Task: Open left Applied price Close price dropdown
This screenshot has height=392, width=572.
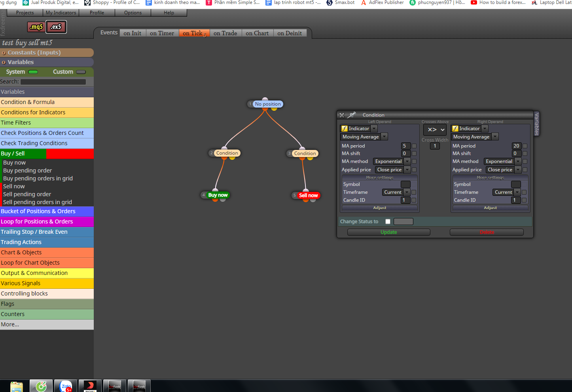Action: tap(393, 170)
